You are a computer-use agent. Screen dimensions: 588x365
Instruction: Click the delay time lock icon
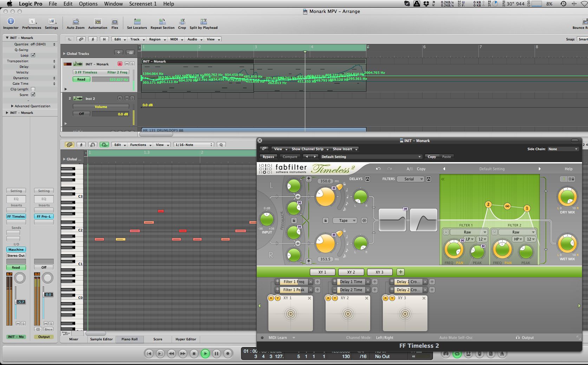[326, 220]
